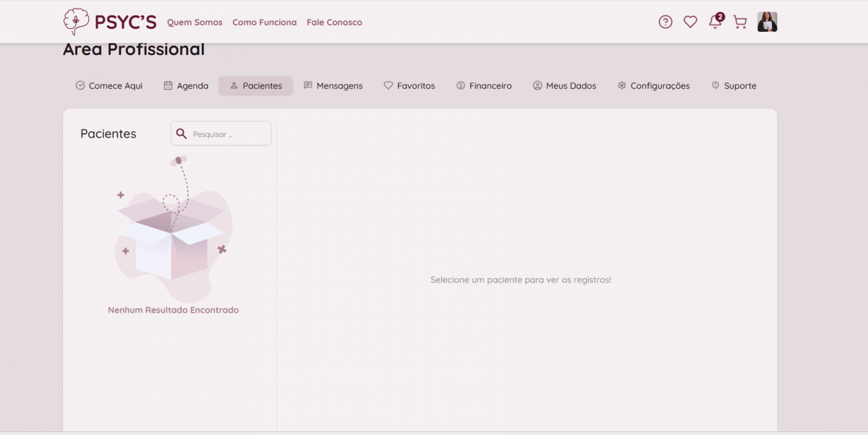This screenshot has height=435, width=868.
Task: Open the Agenda tab
Action: tap(186, 85)
